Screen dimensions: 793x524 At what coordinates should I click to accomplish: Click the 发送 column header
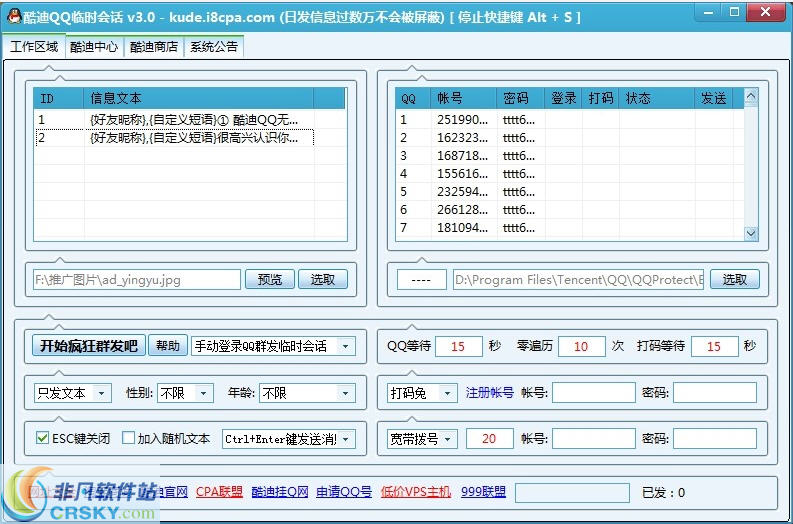point(713,98)
